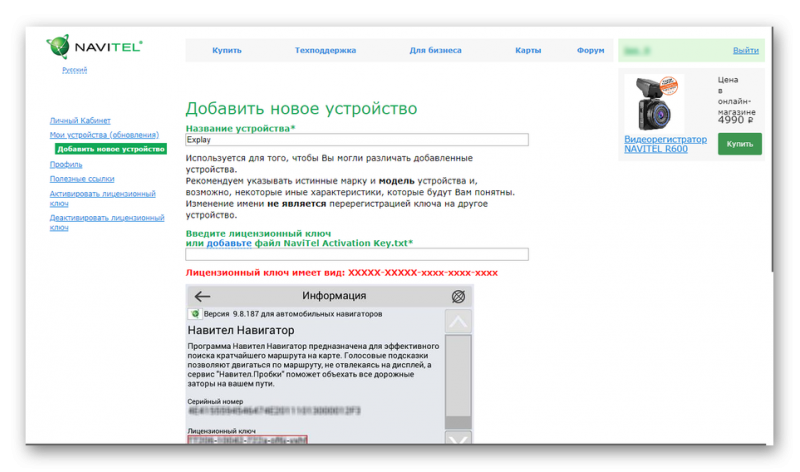Click the добавьте file link
This screenshot has height=472, width=800.
coord(229,243)
